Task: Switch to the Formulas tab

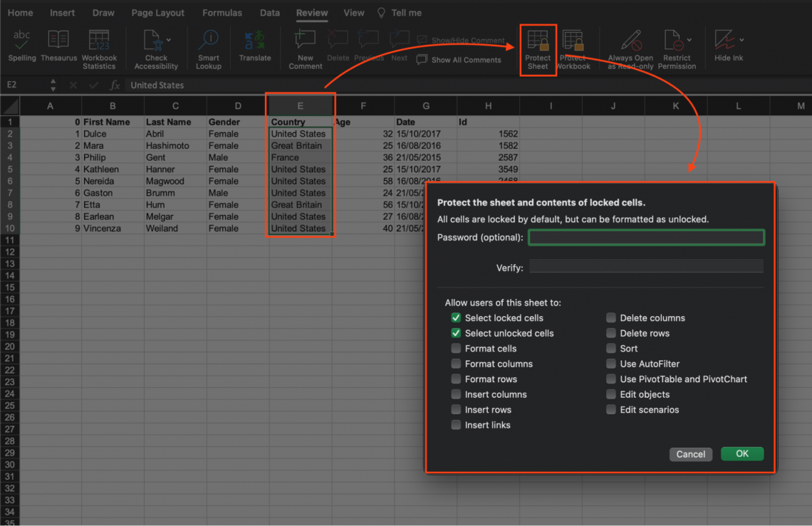Action: click(x=222, y=13)
